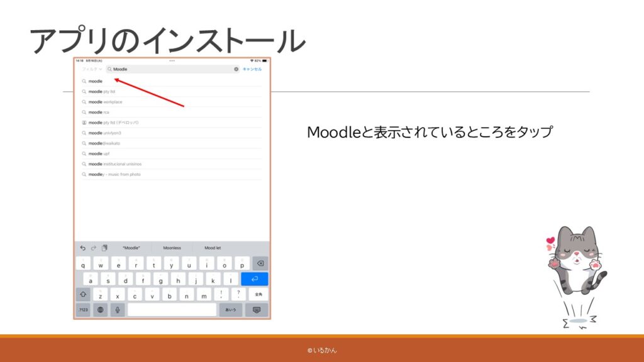
Task: Toggle the shift key on keyboard
Action: coord(83,294)
